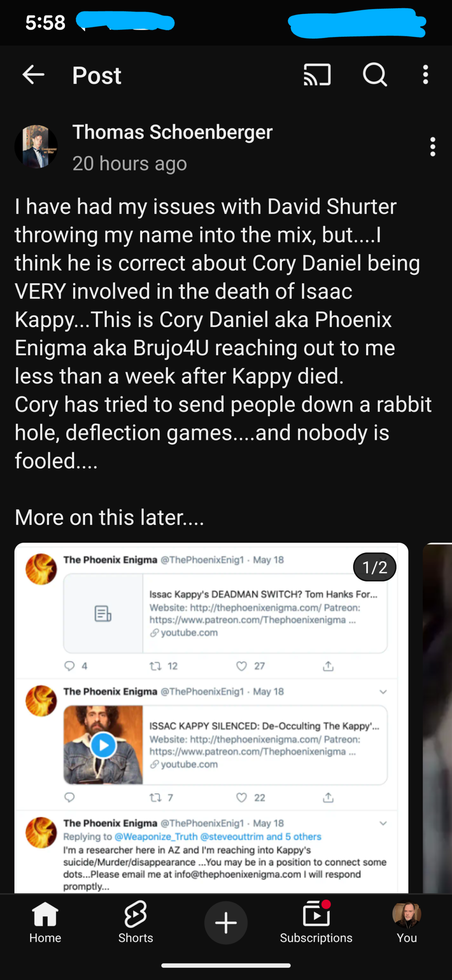The width and height of the screenshot is (452, 980).
Task: Tap the like heart showing 27
Action: pyautogui.click(x=242, y=666)
